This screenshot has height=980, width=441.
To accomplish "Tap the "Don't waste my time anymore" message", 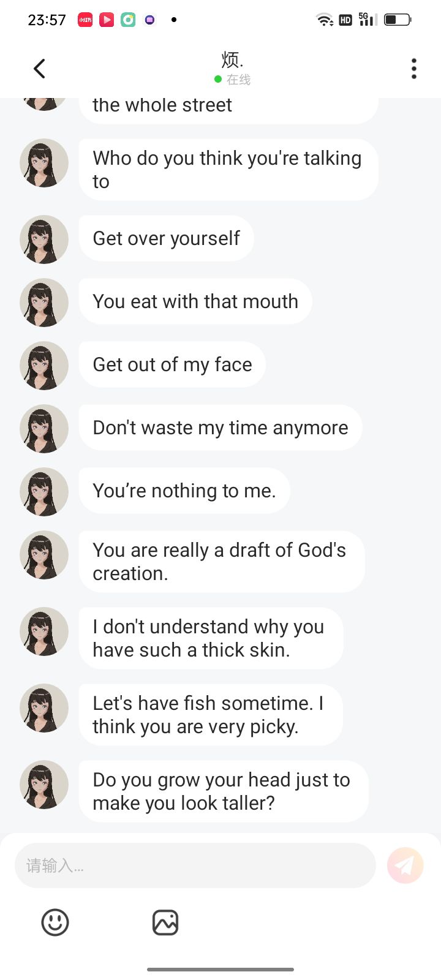I will tap(221, 428).
